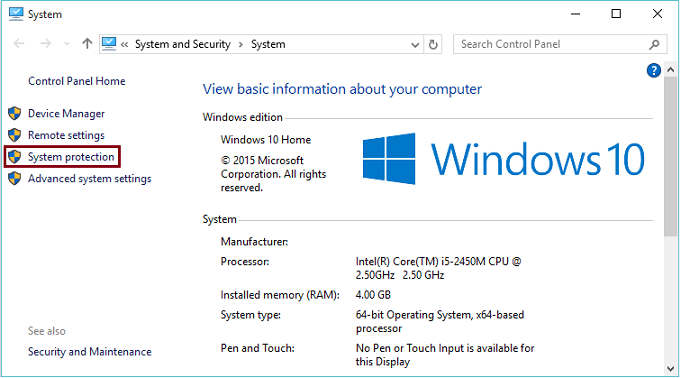681x378 pixels.
Task: Close the System window
Action: (x=657, y=14)
